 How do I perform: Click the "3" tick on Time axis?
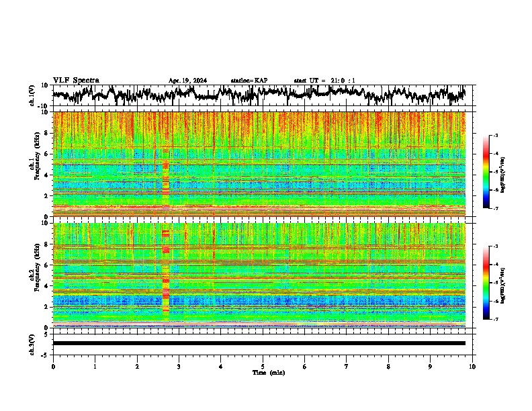pyautogui.click(x=179, y=367)
